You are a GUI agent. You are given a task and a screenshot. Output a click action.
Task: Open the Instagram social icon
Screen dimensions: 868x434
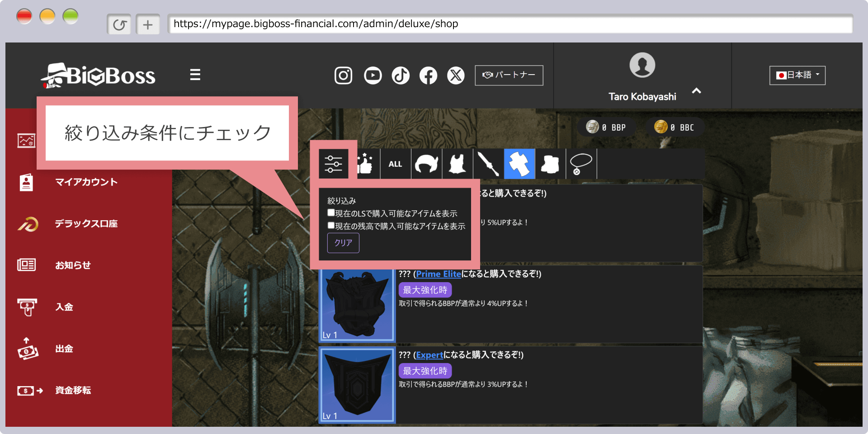pos(343,75)
